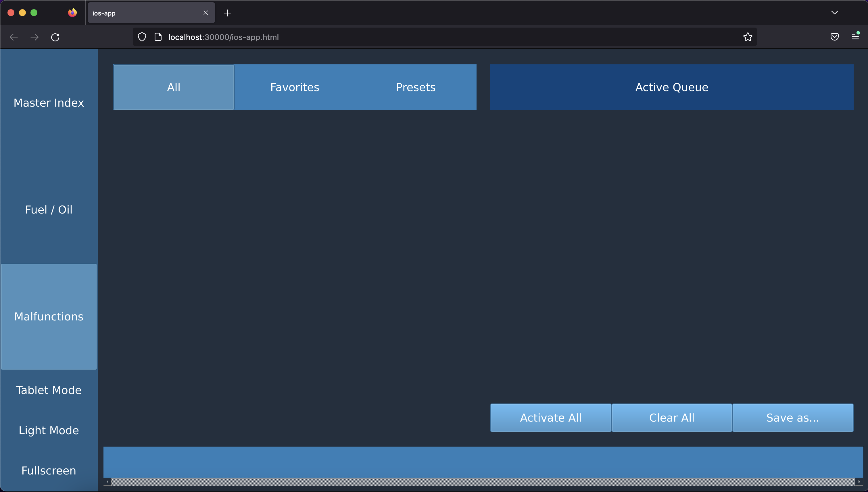This screenshot has width=868, height=492.
Task: Go to the Fuel / Oil section
Action: pos(49,210)
